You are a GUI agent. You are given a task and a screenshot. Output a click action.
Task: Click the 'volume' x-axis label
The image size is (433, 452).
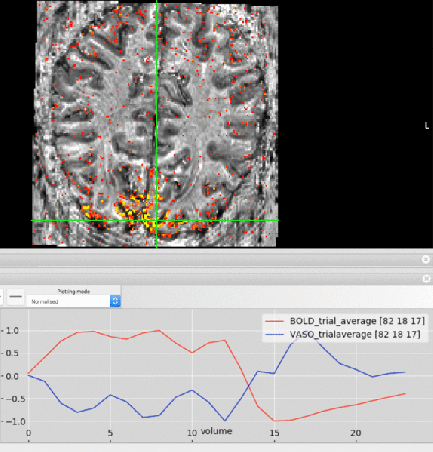click(216, 431)
